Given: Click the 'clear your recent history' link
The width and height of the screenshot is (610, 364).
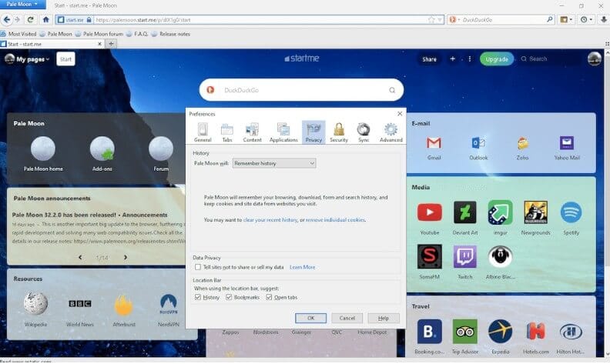Looking at the screenshot, I should (x=270, y=220).
